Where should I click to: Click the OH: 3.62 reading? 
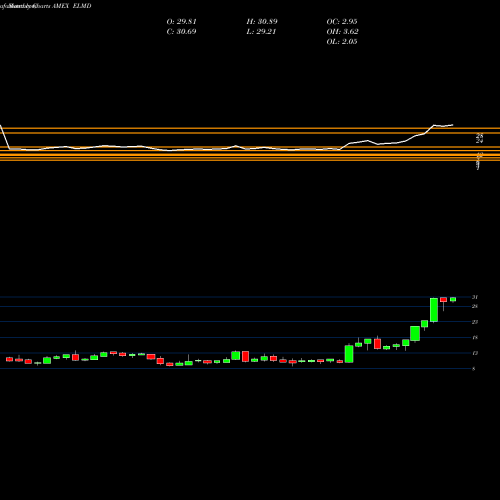343,32
